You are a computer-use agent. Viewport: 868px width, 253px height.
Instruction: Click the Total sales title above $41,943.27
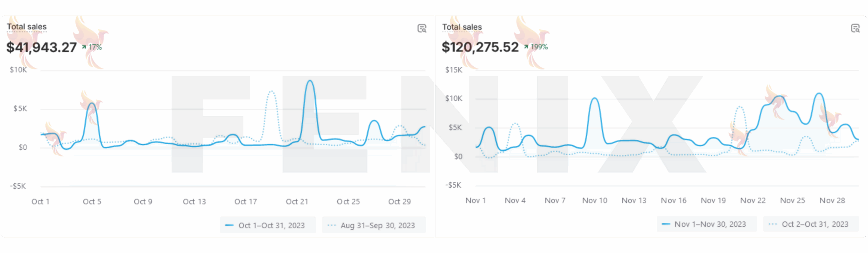(27, 27)
